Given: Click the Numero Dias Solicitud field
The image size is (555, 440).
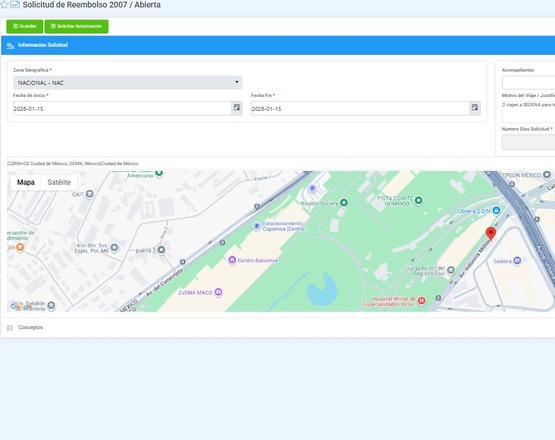Looking at the screenshot, I should 528,142.
